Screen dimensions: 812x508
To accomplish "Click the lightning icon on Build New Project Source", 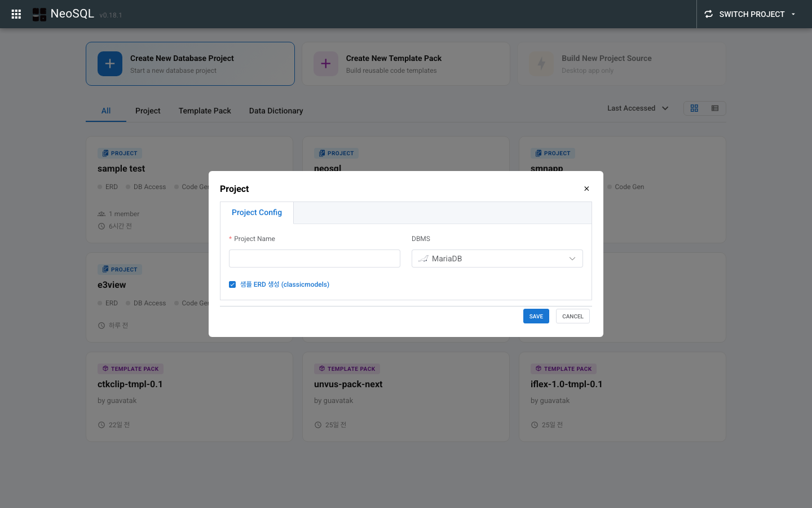I will pos(541,63).
